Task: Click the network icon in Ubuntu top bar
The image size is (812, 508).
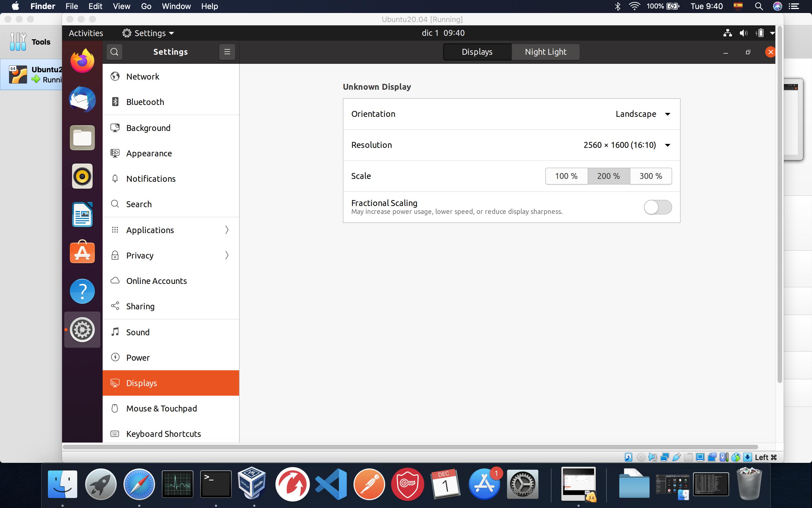Action: pyautogui.click(x=727, y=33)
